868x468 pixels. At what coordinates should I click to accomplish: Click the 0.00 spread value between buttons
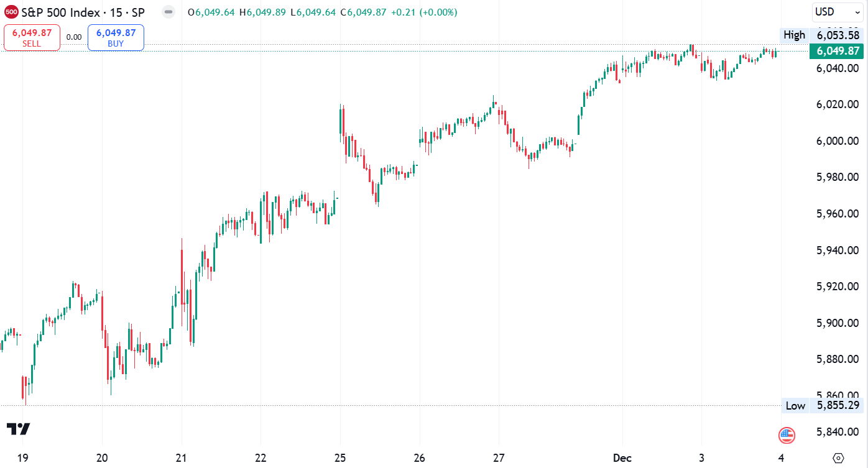click(x=74, y=37)
